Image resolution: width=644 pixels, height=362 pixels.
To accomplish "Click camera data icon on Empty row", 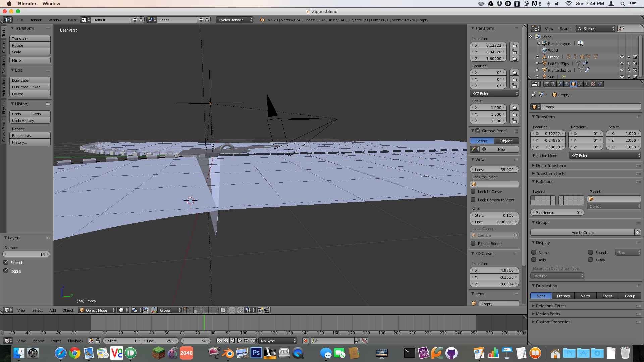I will pos(582,57).
